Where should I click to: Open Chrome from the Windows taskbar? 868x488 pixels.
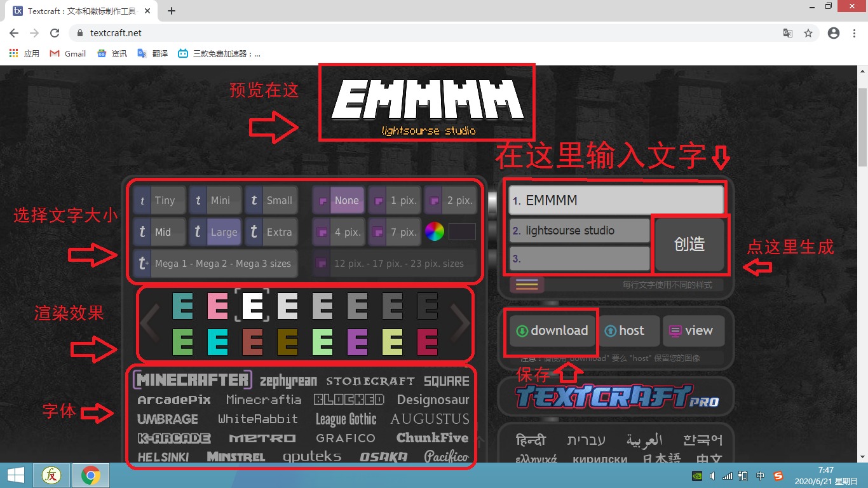[x=91, y=475]
